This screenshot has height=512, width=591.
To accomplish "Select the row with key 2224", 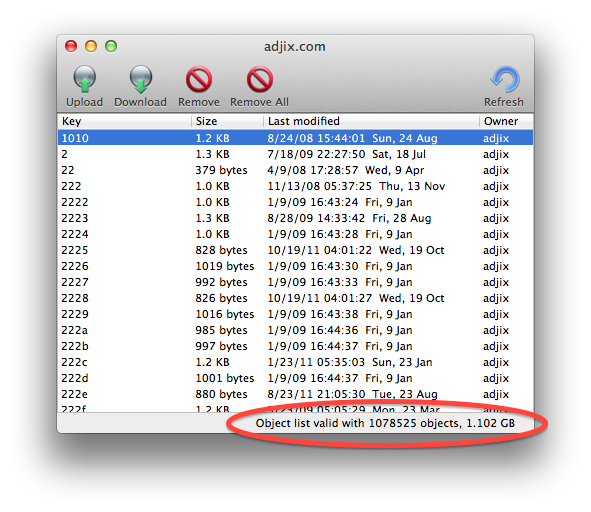I will 296,234.
